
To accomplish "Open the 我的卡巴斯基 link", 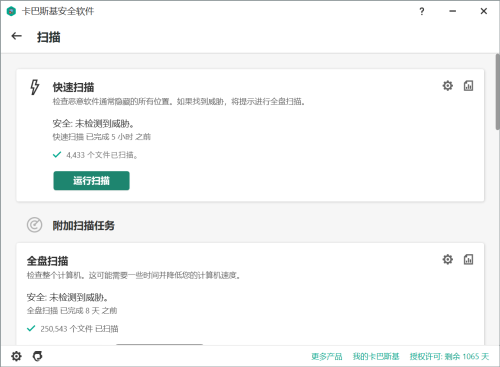I will click(376, 356).
